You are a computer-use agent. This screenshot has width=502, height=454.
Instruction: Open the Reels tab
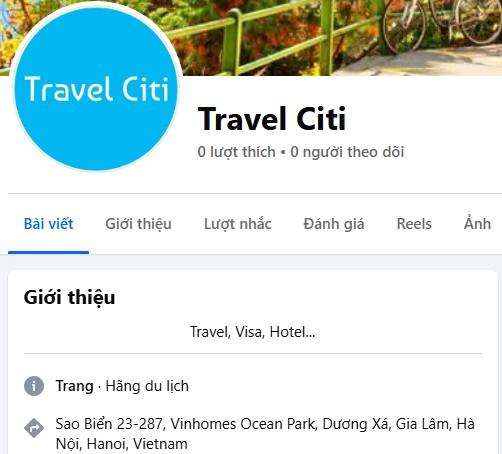coord(414,224)
